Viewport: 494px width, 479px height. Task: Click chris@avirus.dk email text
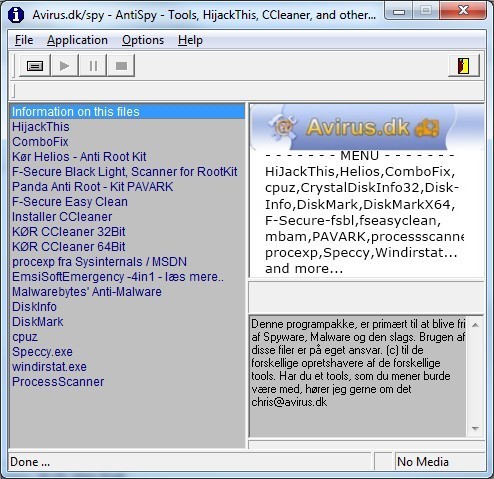point(289,402)
